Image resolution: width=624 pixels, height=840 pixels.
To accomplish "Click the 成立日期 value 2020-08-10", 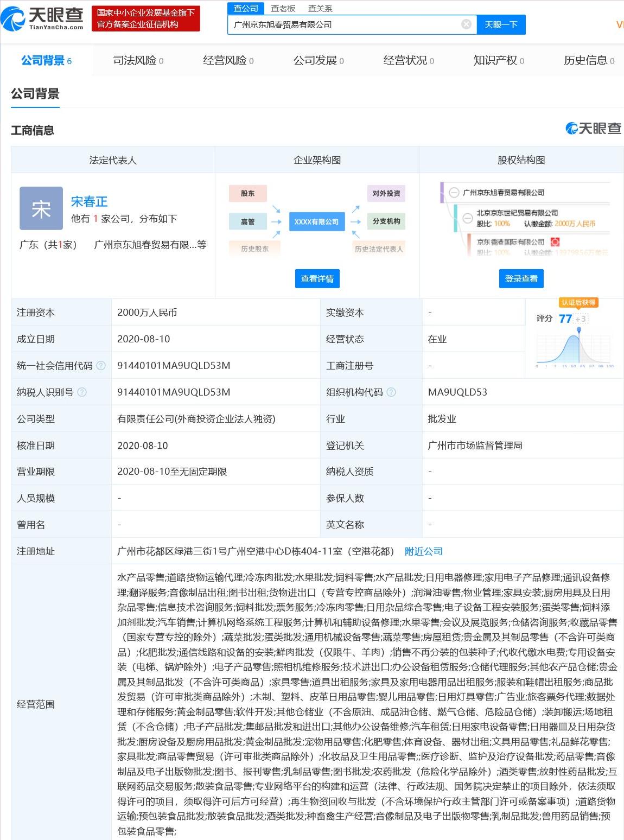I will pyautogui.click(x=144, y=339).
